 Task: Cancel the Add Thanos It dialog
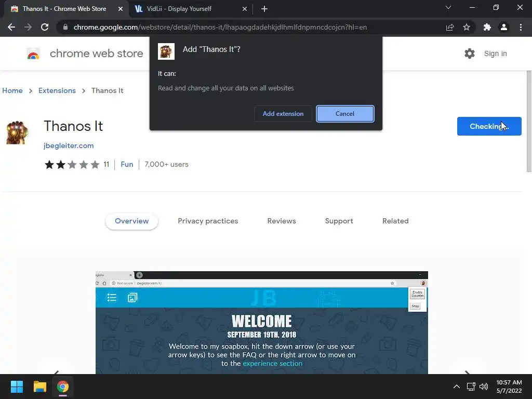(345, 114)
